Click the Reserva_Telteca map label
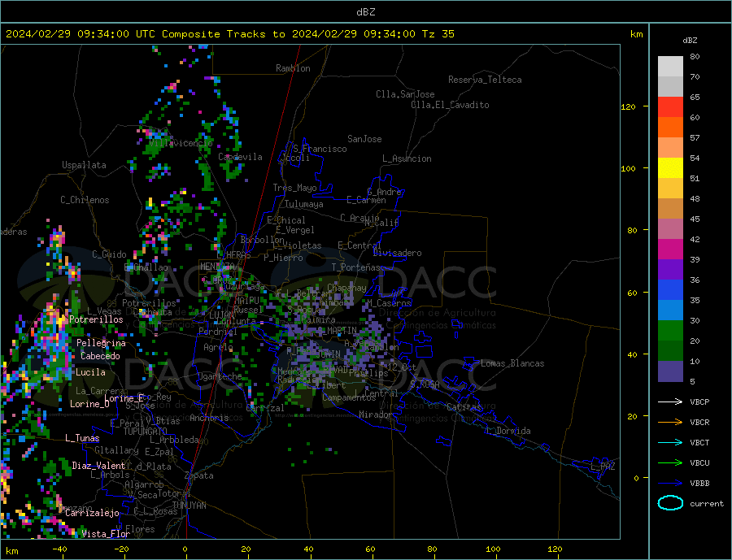Screen dimensions: 732x560 (485, 80)
